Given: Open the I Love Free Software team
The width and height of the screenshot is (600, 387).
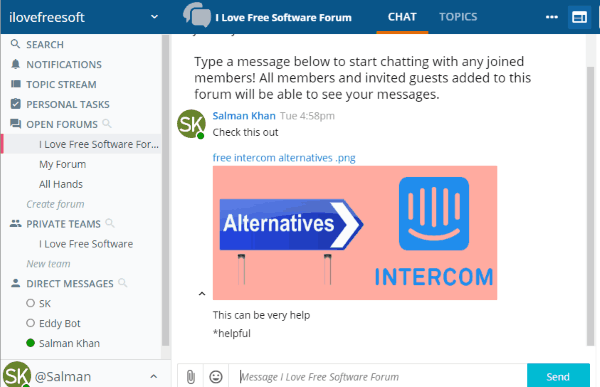Looking at the screenshot, I should (86, 244).
